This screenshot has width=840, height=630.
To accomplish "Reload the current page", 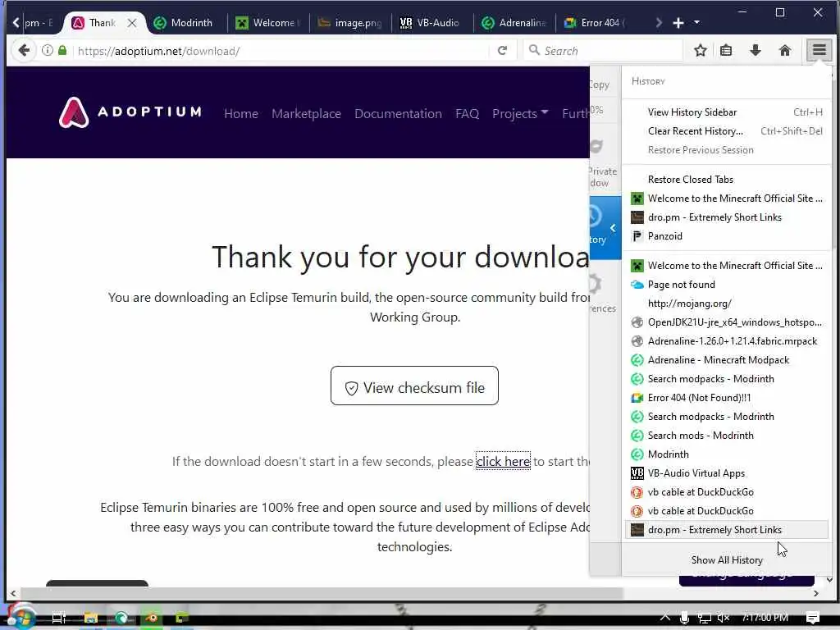I will point(502,50).
